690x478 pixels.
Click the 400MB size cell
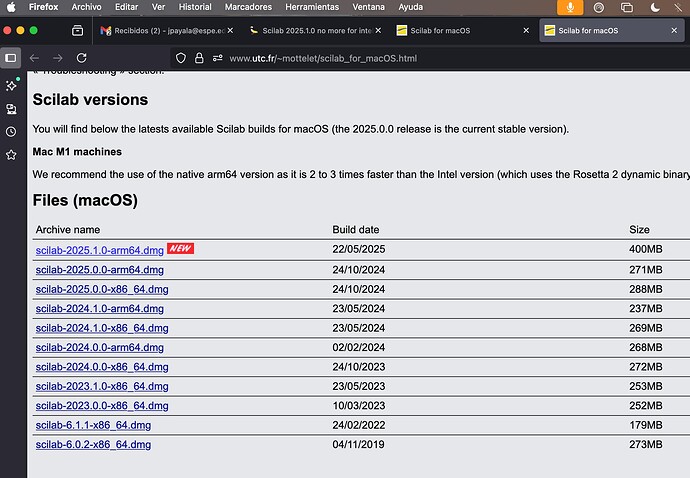646,249
